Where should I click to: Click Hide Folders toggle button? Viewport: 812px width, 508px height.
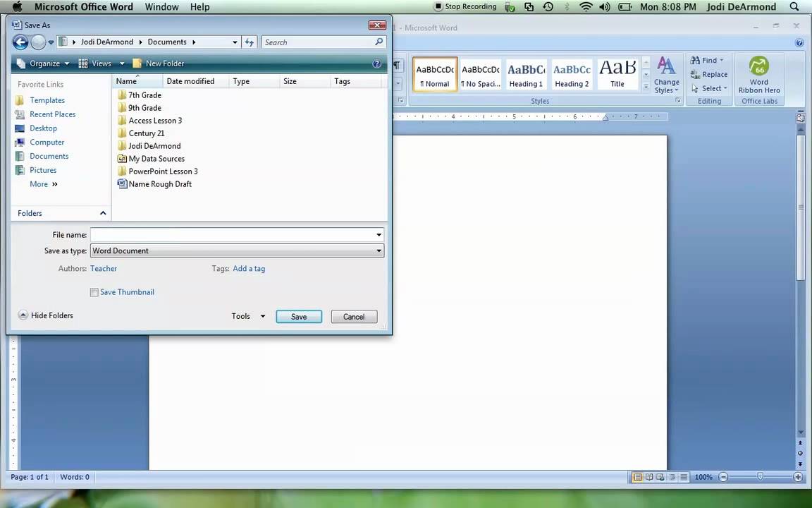(46, 315)
